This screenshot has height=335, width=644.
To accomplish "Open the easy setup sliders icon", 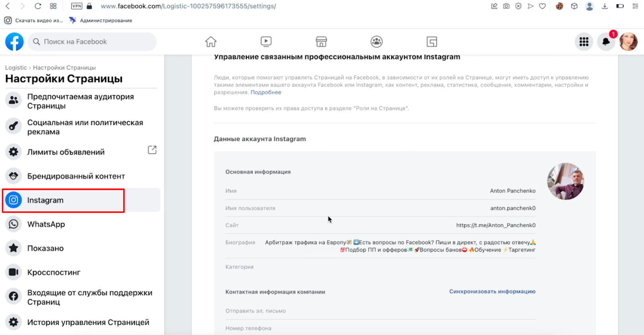I will pyautogui.click(x=635, y=6).
